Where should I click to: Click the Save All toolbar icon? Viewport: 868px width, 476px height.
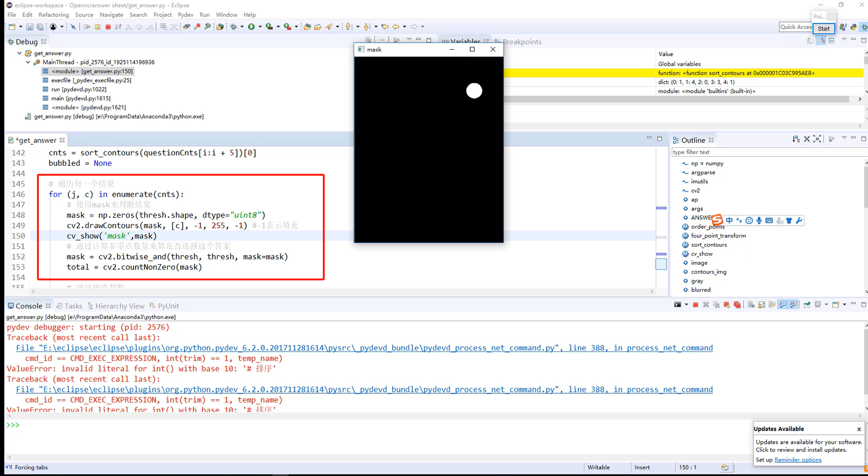pos(40,27)
